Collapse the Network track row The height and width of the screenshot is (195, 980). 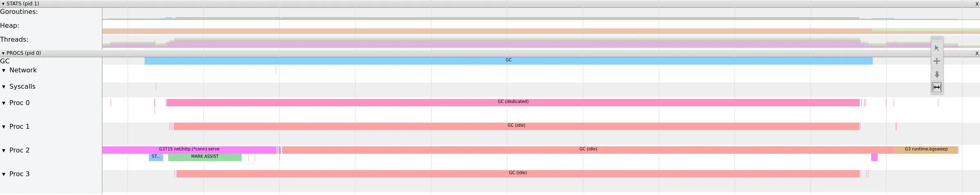4,70
